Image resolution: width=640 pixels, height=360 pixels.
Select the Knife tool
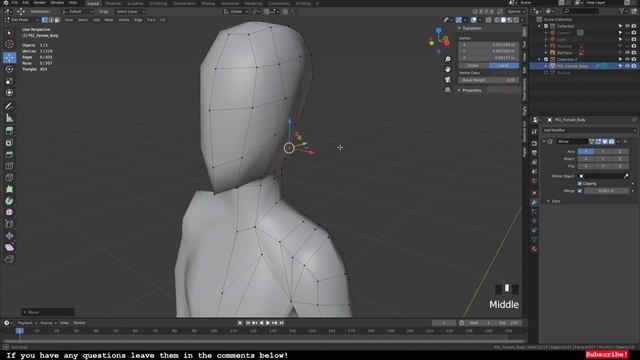pyautogui.click(x=9, y=178)
